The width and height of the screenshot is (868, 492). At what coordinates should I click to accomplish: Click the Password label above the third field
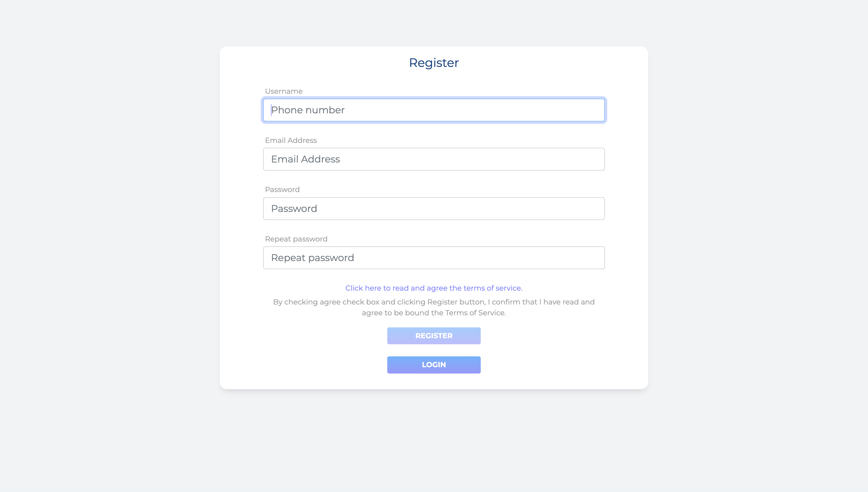[282, 190]
